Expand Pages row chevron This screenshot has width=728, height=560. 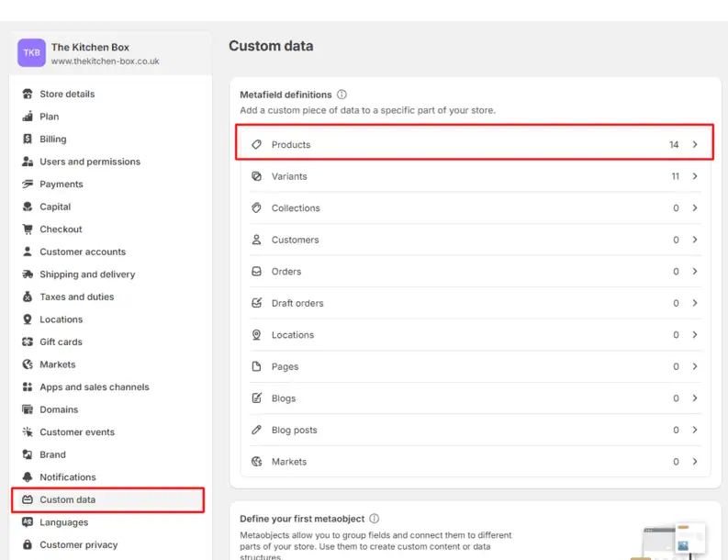695,366
